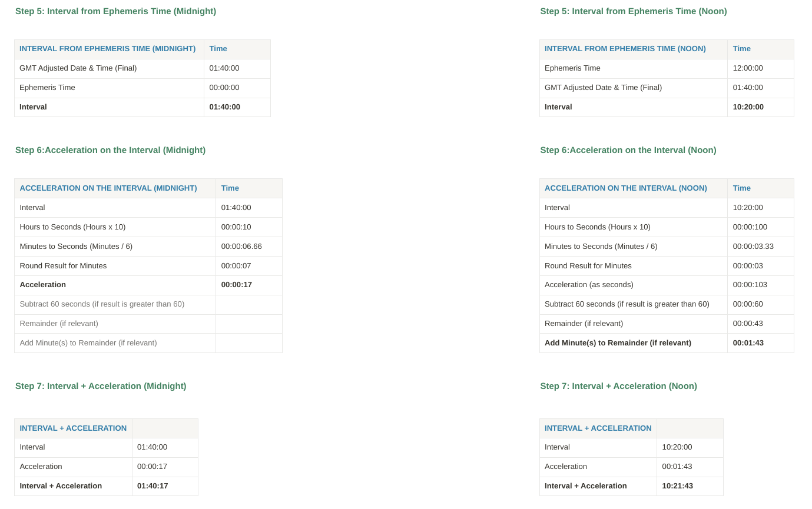This screenshot has width=812, height=509.
Task: Click Interval value "10:20:00" in Step 7 Noon table
Action: pos(677,447)
